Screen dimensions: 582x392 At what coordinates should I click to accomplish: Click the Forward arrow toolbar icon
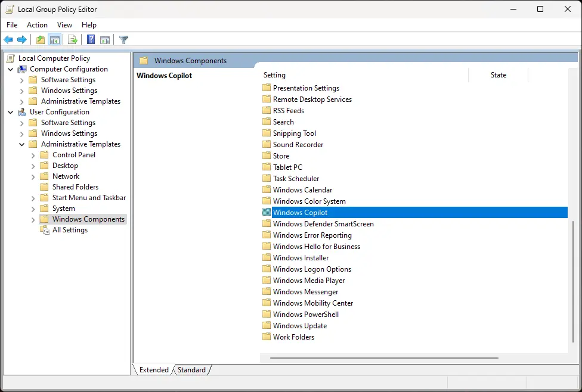point(22,40)
